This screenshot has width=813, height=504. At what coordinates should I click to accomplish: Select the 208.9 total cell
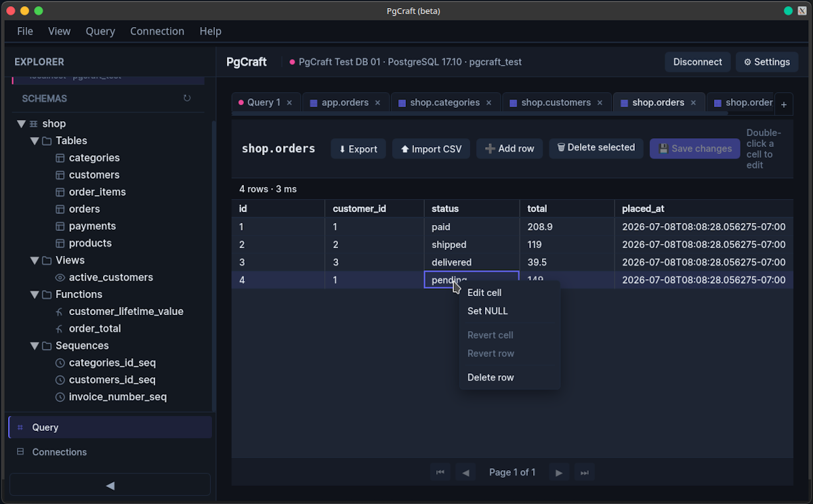[x=567, y=227]
